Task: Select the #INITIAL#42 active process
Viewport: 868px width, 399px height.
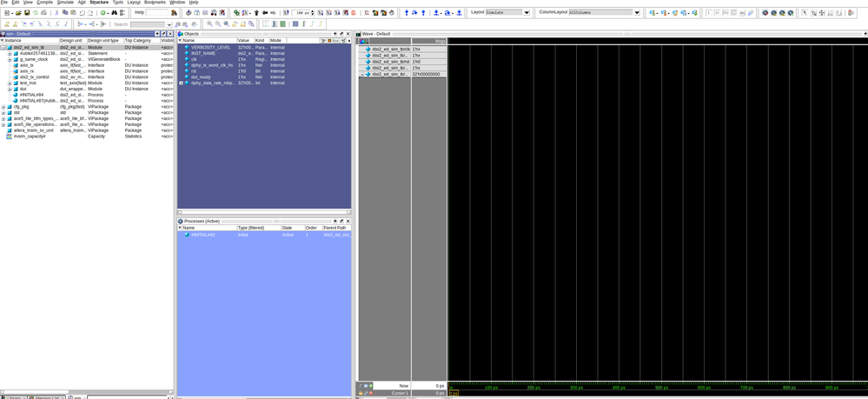Action: 264,235
